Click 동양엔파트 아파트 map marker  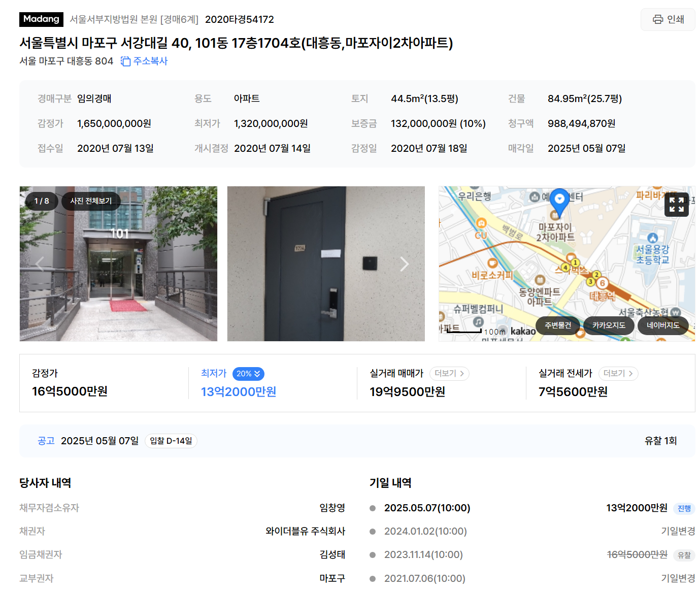pos(540,280)
